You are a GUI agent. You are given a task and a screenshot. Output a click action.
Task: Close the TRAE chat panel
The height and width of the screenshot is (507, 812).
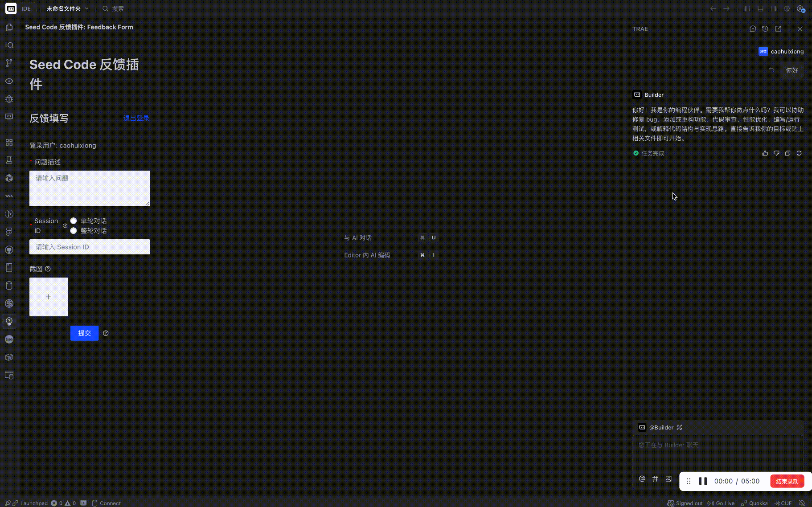point(800,29)
